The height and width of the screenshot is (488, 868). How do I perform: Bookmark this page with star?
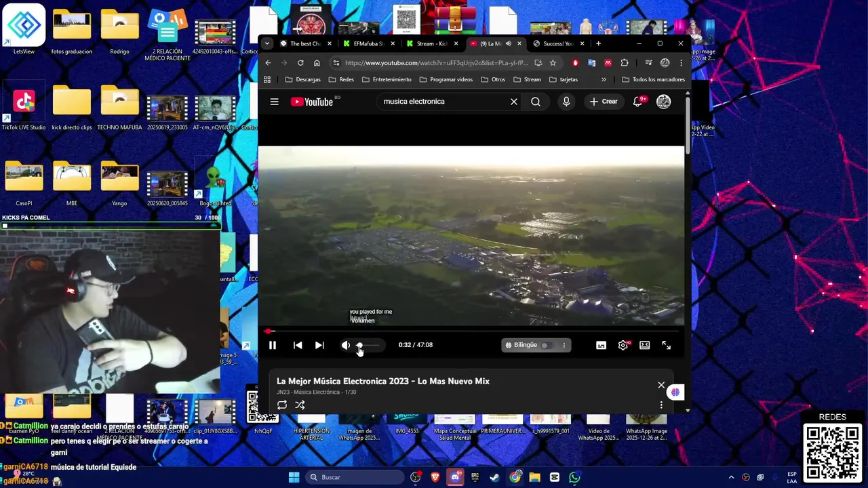tap(553, 62)
